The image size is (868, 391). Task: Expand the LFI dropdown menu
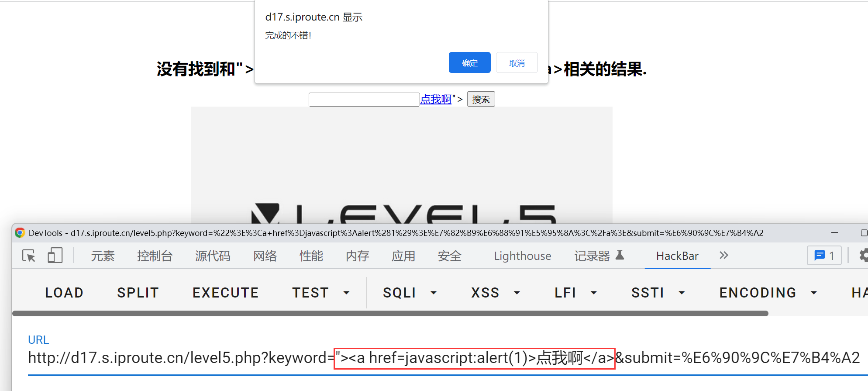594,293
